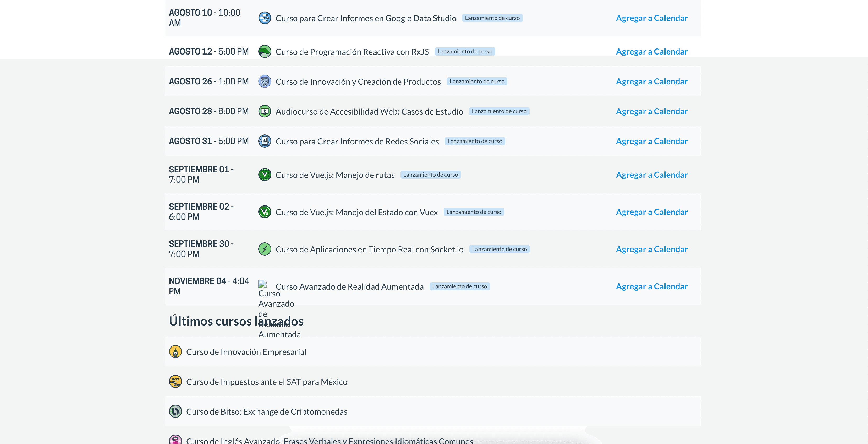
Task: Click Lanzamiento de curso badge for Innovación y Creación
Action: click(477, 82)
